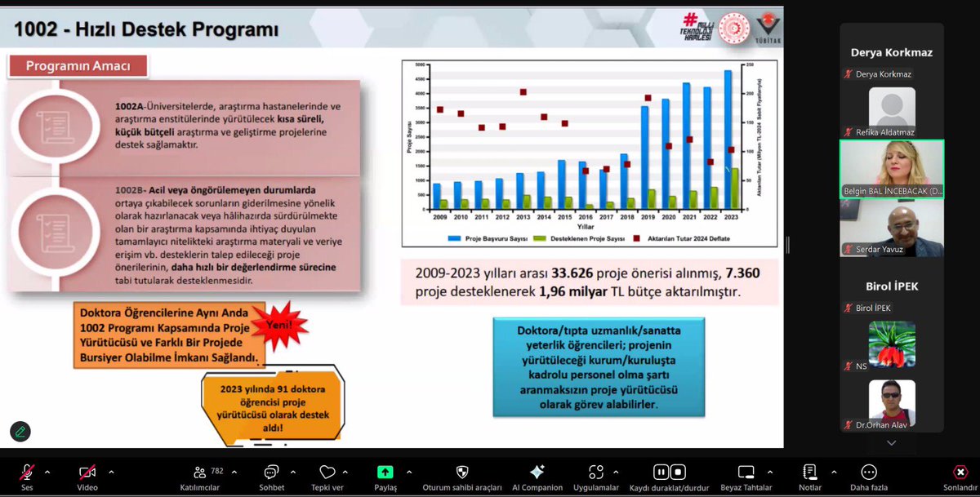Show more participants with down chevron
Viewport: 980px width, 497px height.
[892, 442]
